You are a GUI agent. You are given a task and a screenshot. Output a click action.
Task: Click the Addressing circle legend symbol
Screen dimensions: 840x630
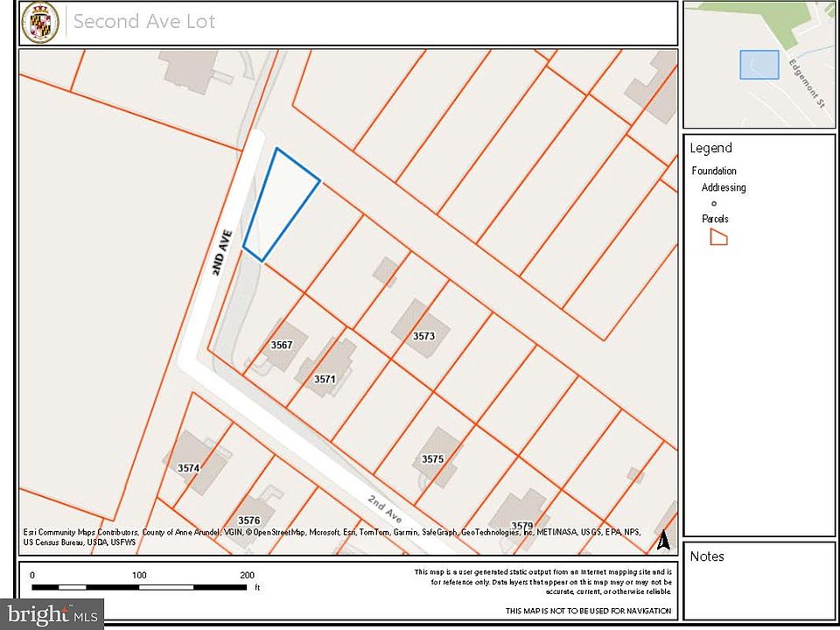click(x=713, y=203)
